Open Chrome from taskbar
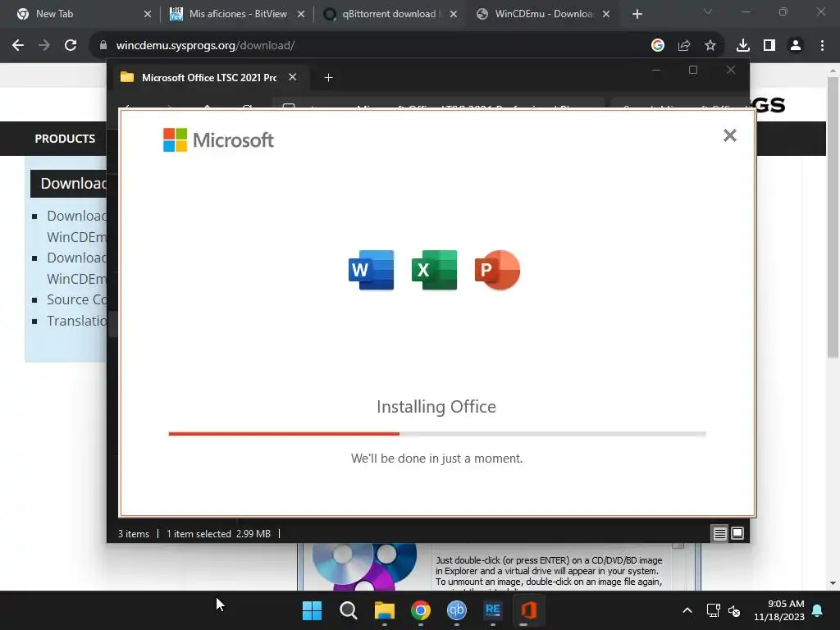Screen dimensions: 840x630 (421, 610)
